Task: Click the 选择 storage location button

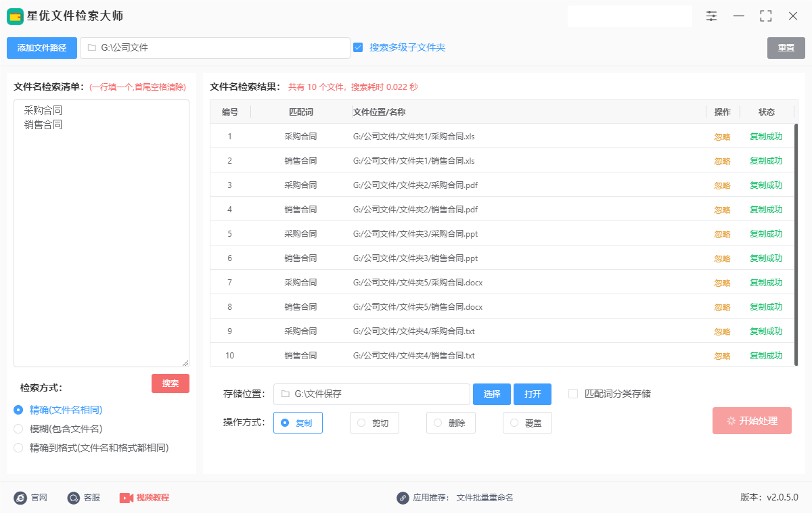Action: click(x=492, y=394)
